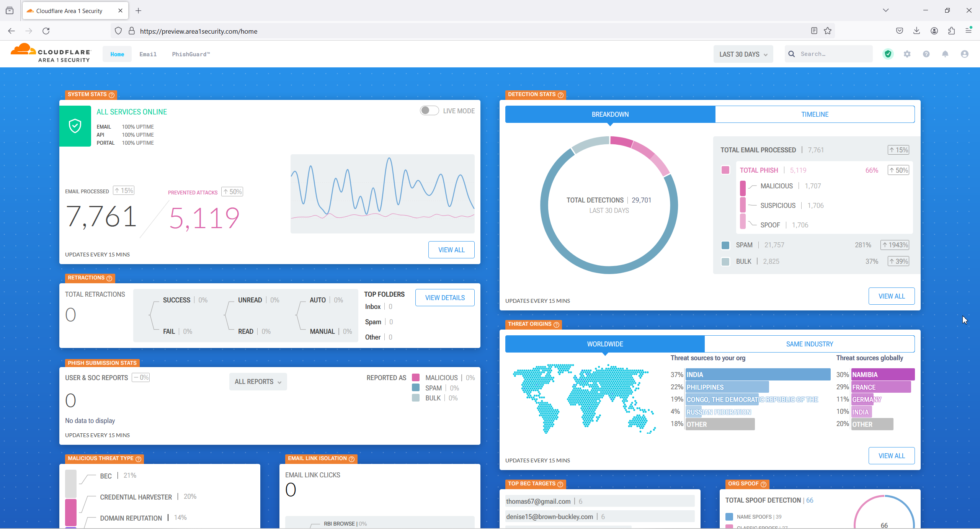980x529 pixels.
Task: Click the green shield status icon in header
Action: tap(888, 54)
